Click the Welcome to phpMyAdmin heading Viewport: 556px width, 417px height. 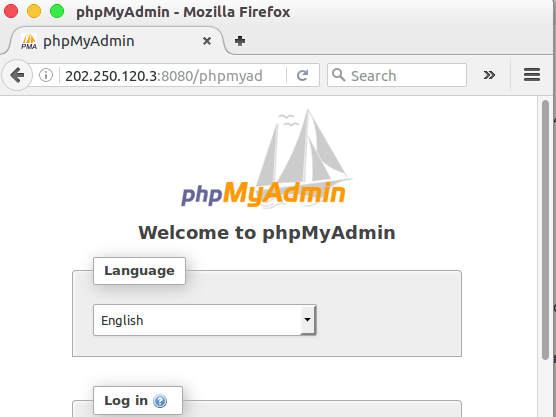267,233
